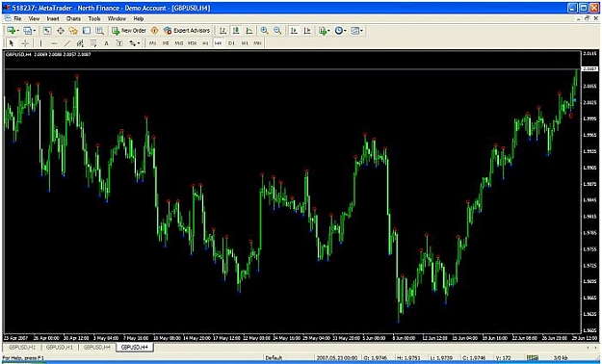Switch chart to Bar Chart mode
The height and width of the screenshot is (364, 602).
coord(222,31)
